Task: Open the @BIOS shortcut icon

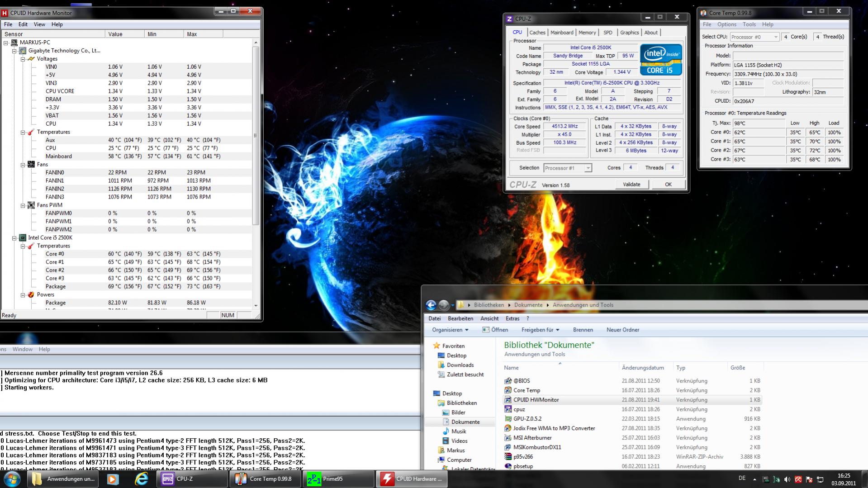Action: 508,381
